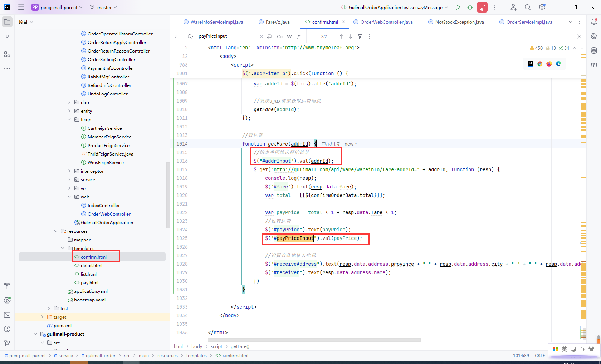This screenshot has width=601, height=364.
Task: Collapse the web package
Action: (x=69, y=197)
